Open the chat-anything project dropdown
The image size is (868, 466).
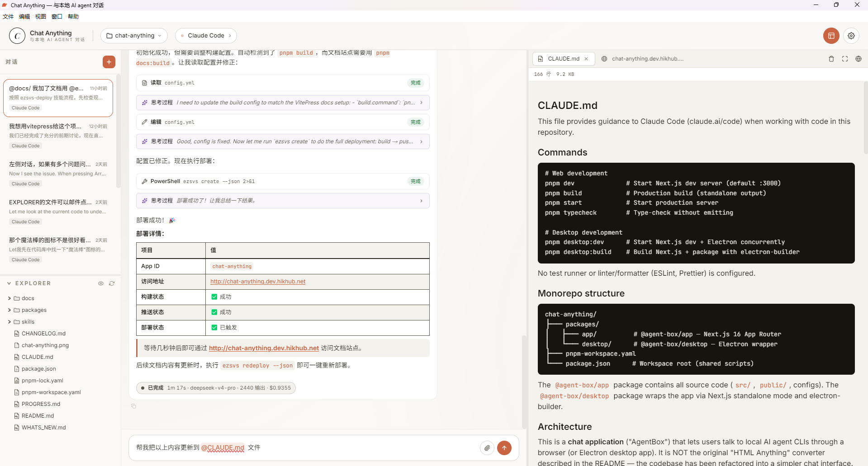click(x=134, y=36)
